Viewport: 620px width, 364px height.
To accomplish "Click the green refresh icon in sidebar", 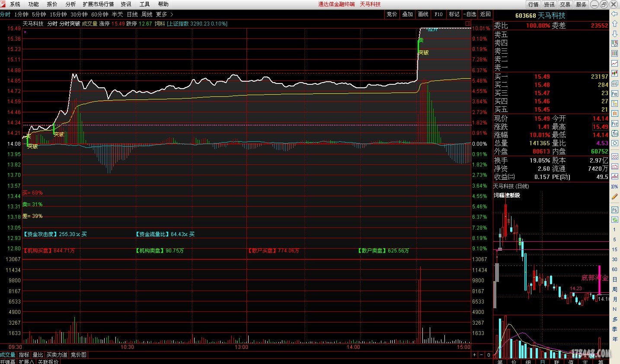I will (614, 220).
